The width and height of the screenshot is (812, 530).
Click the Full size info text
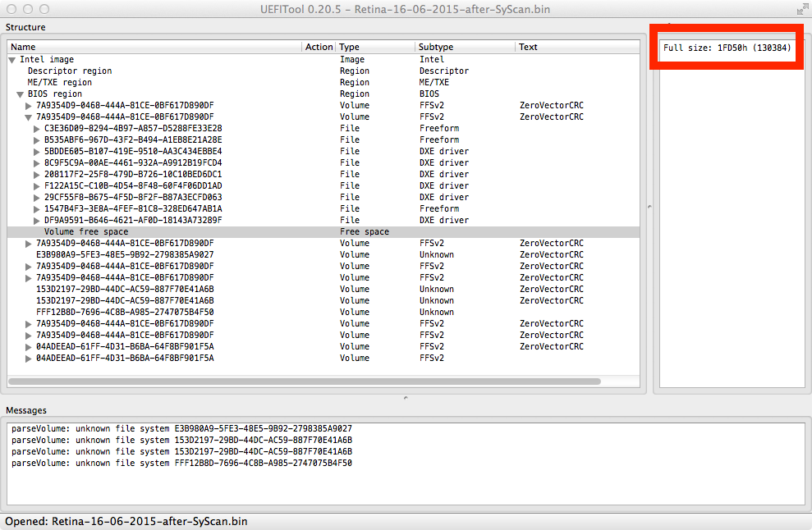tap(727, 48)
